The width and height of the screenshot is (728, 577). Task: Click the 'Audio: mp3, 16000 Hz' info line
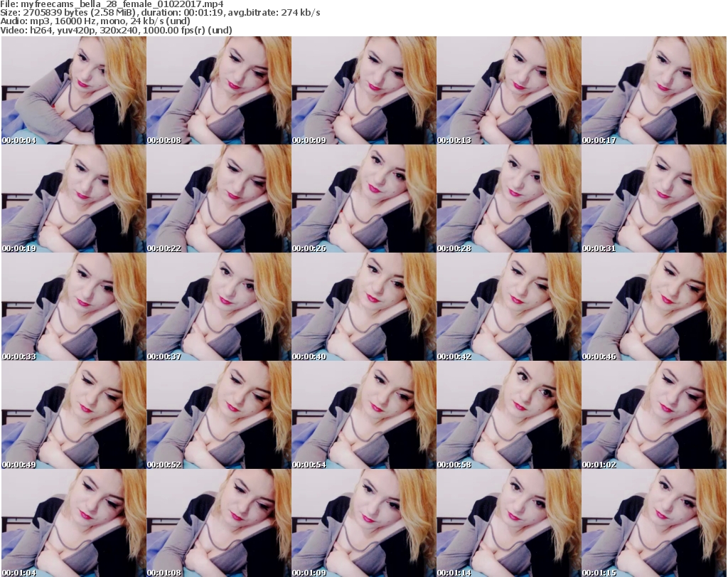(x=95, y=21)
